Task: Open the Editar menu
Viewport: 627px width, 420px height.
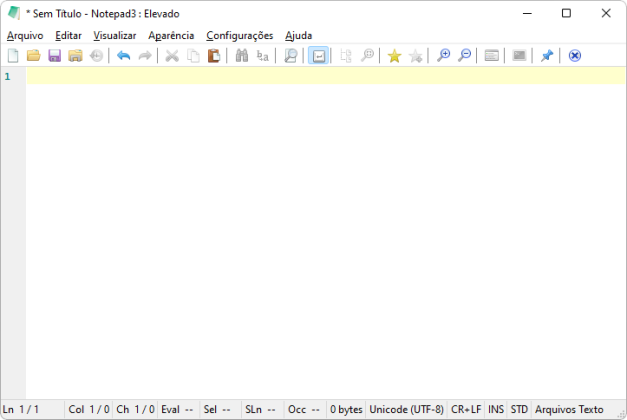Action: click(68, 36)
